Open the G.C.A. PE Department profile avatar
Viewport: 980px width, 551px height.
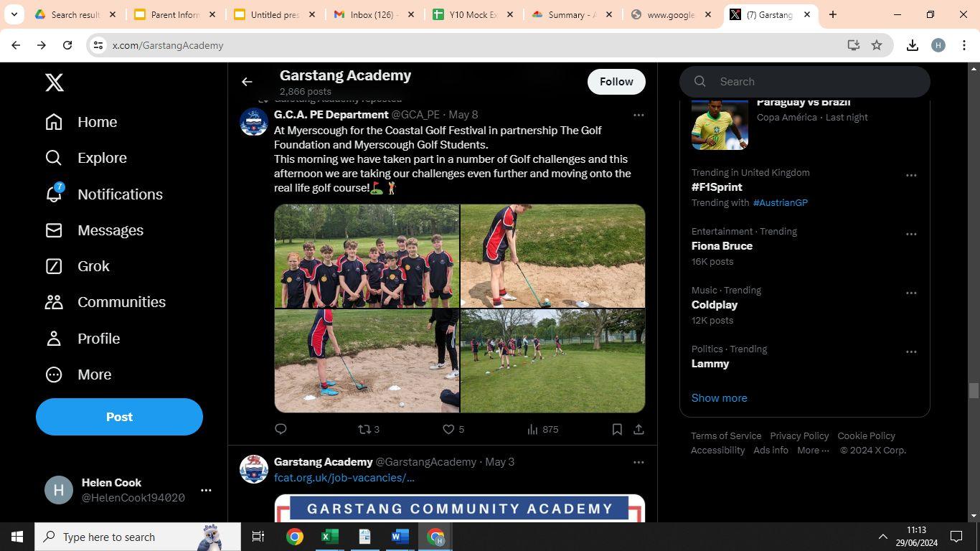pos(254,122)
